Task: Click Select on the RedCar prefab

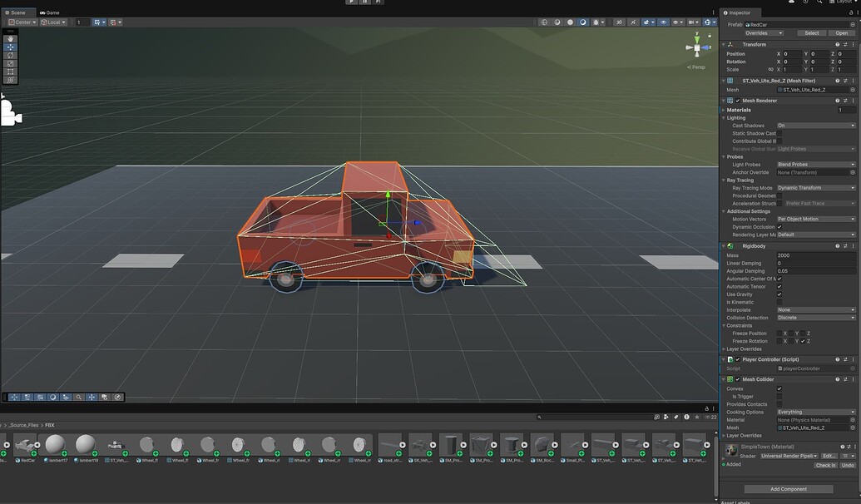Action: [812, 33]
